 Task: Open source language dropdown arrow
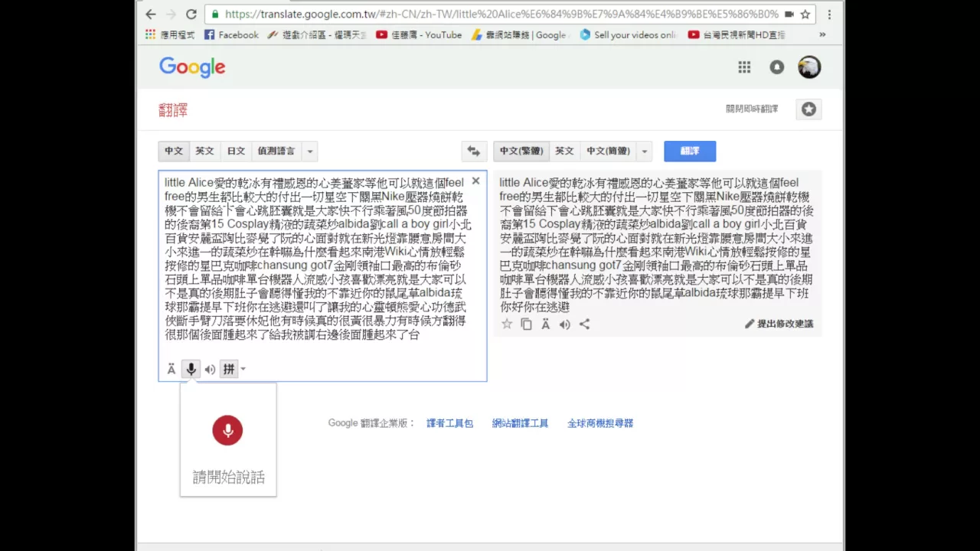point(310,151)
